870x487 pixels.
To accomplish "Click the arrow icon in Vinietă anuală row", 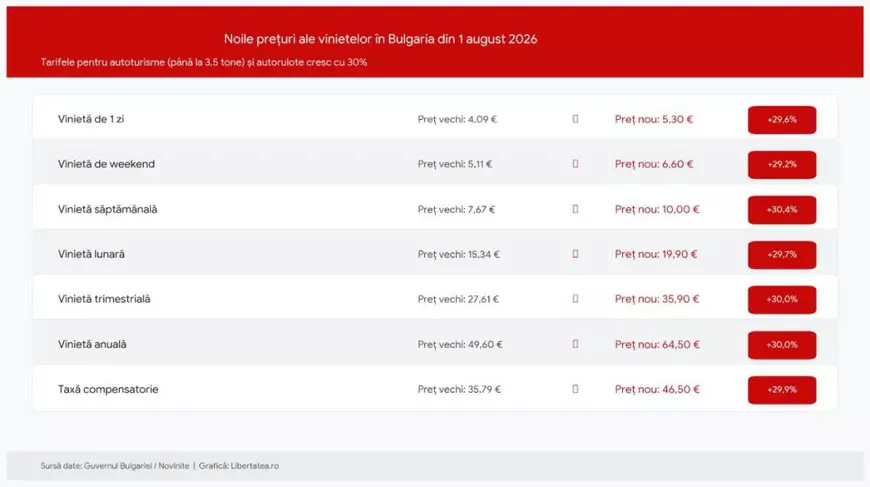I will pyautogui.click(x=575, y=344).
